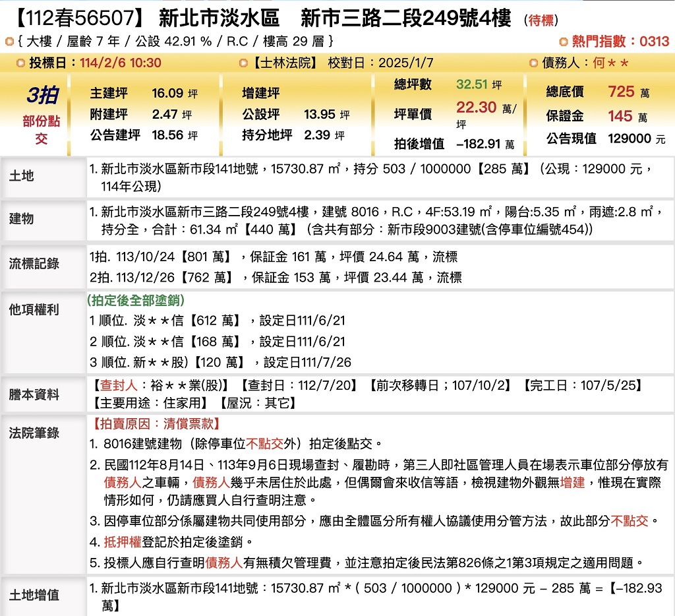Image resolution: width=675 pixels, height=616 pixels.
Task: Select the 法院筆錄 section header
Action: click(34, 433)
